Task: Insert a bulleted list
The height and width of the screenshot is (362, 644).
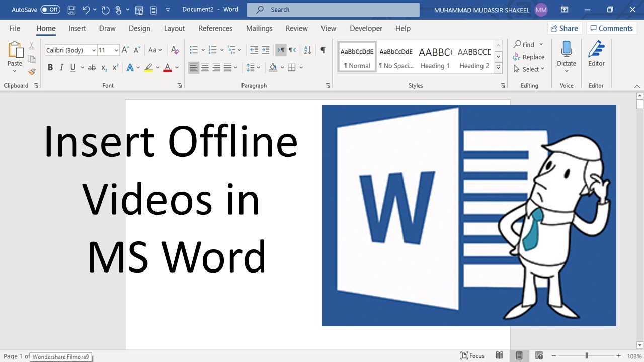Action: click(194, 50)
